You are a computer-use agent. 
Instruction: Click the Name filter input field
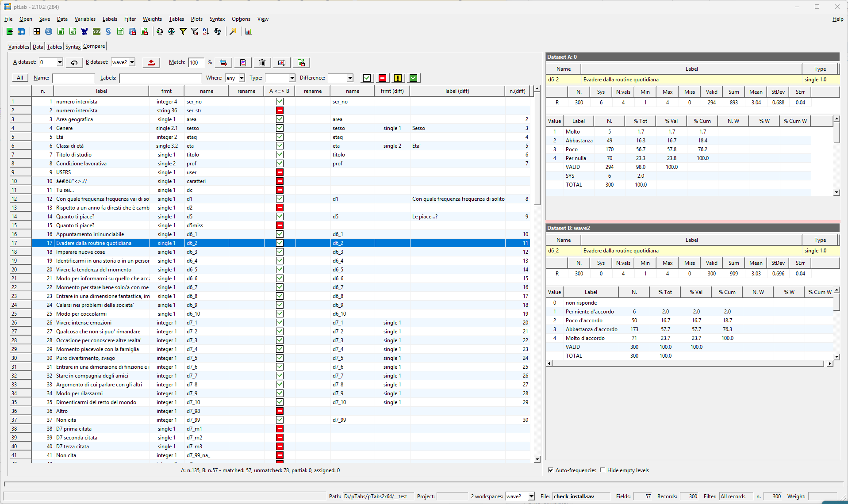coord(73,78)
